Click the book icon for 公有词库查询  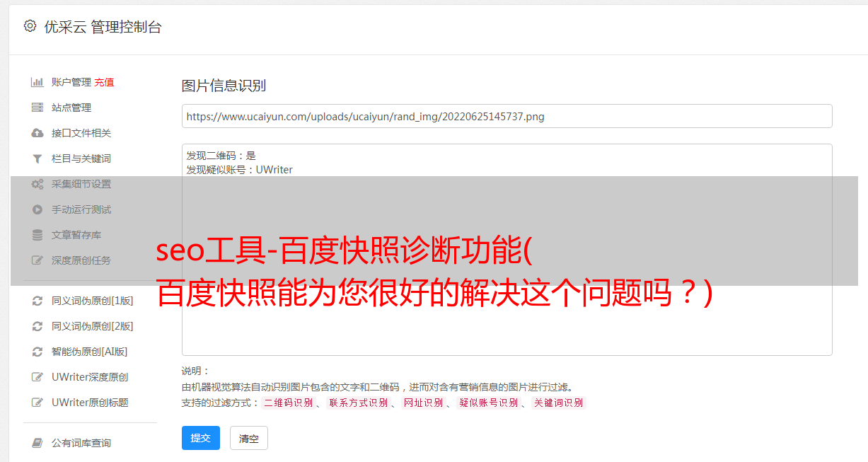click(x=37, y=443)
